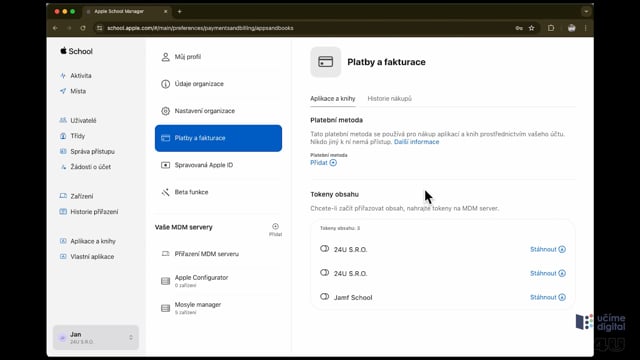Screen dimensions: 640x360
Task: Open the Další informace link
Action: pyautogui.click(x=416, y=142)
